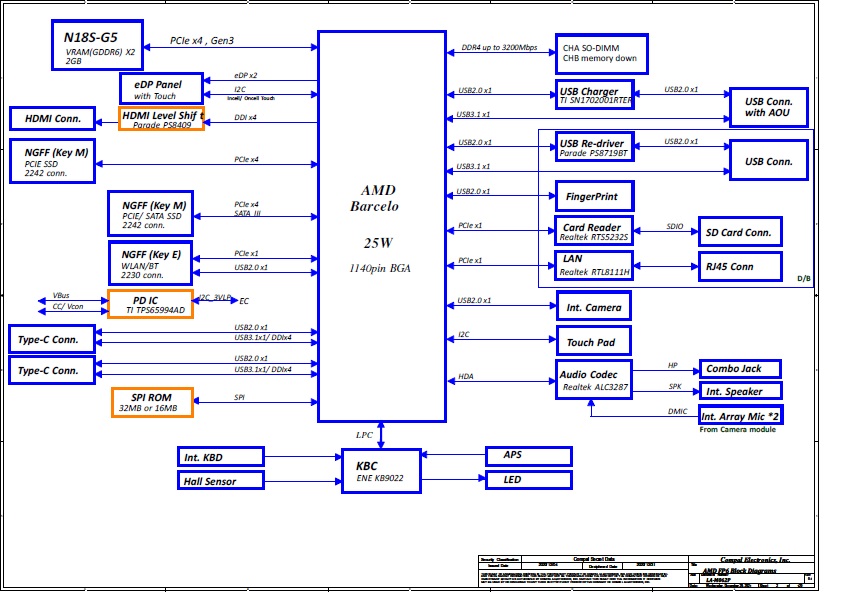Select the EC label beside PD IC

coord(244,301)
